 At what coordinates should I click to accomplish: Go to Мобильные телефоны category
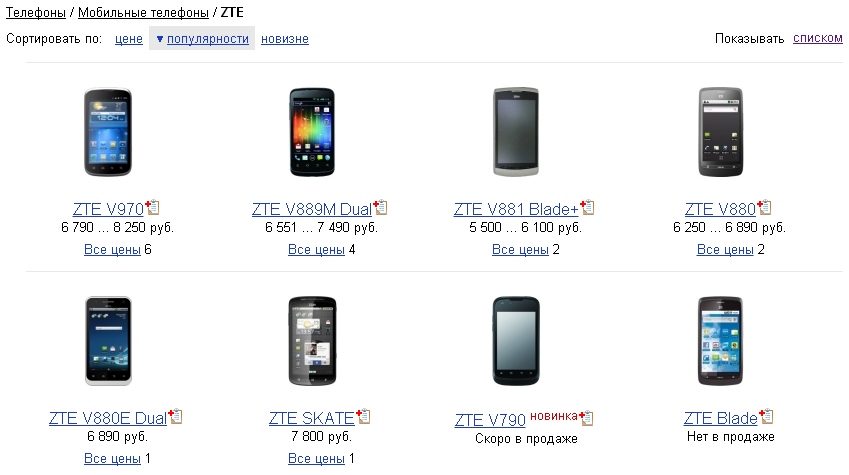[143, 12]
